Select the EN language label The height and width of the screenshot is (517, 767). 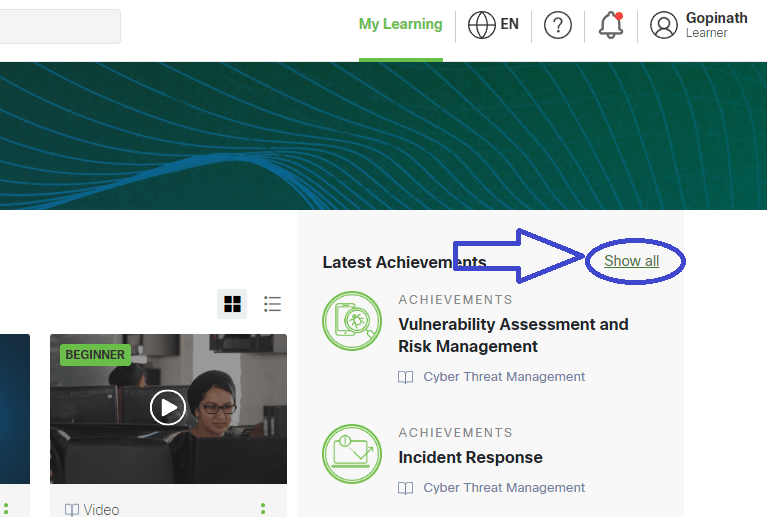[509, 24]
